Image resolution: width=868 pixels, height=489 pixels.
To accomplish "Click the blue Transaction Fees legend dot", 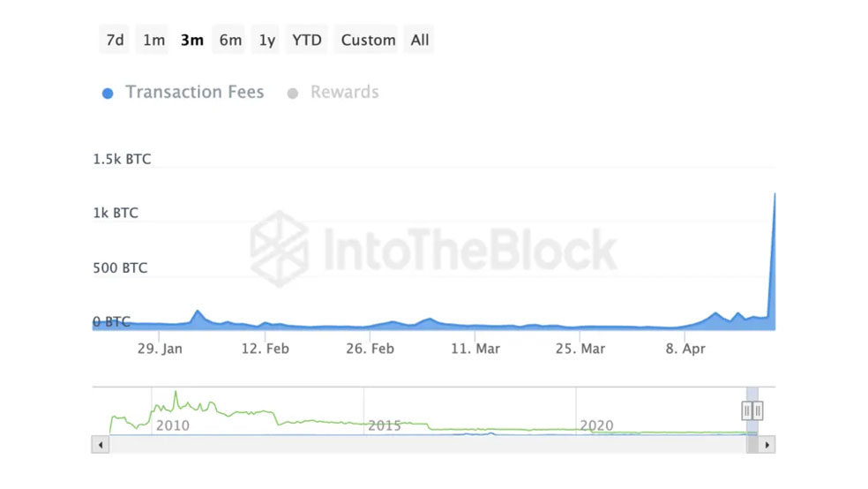I will coord(108,93).
